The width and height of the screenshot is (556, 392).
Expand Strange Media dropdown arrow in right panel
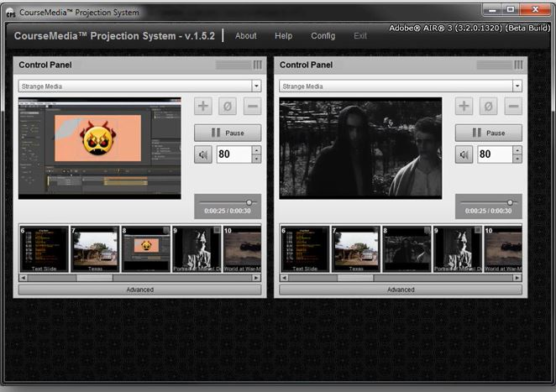(x=517, y=86)
